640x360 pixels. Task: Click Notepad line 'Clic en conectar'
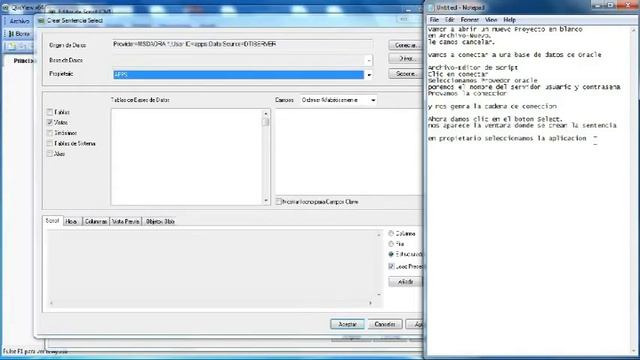[x=458, y=74]
